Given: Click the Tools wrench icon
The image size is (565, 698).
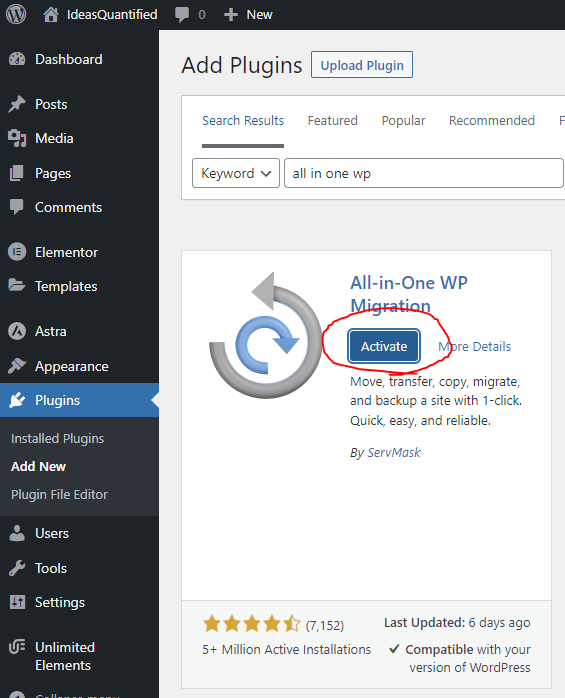Looking at the screenshot, I should point(17,568).
